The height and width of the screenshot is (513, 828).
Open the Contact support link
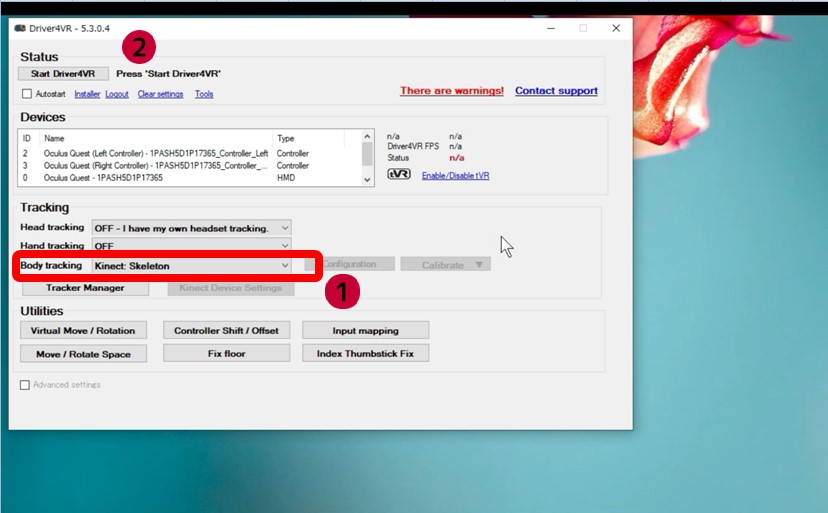pos(556,91)
